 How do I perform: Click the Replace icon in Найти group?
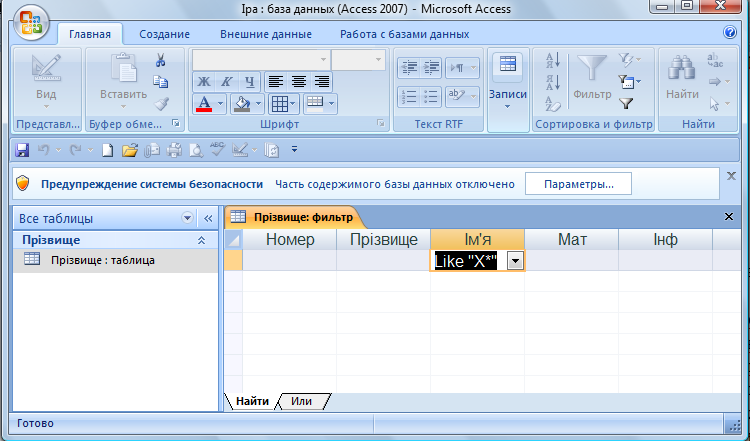point(716,60)
